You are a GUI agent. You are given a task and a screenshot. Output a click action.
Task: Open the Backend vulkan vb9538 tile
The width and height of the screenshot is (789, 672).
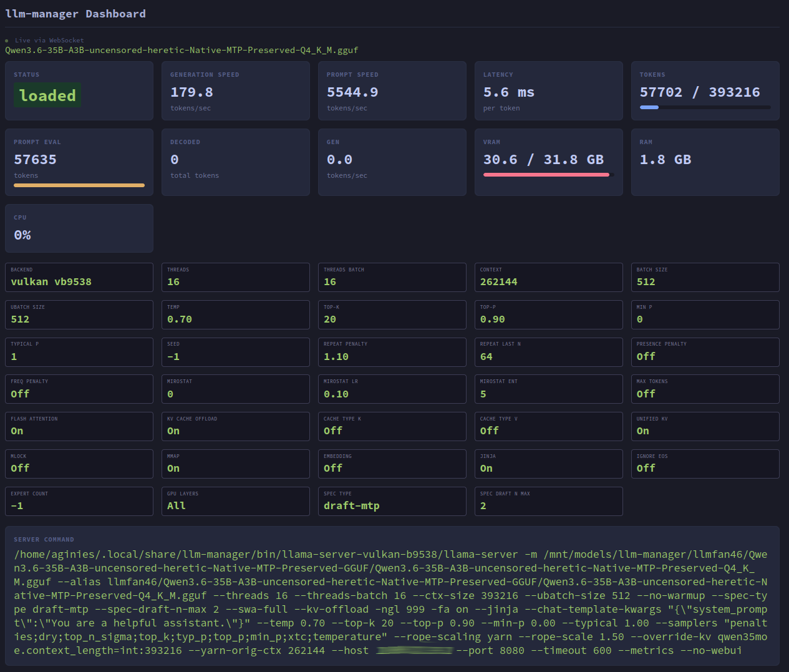pyautogui.click(x=79, y=277)
